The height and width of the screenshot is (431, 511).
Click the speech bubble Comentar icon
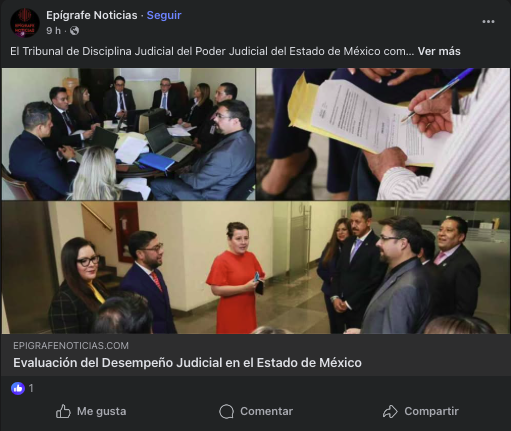227,412
